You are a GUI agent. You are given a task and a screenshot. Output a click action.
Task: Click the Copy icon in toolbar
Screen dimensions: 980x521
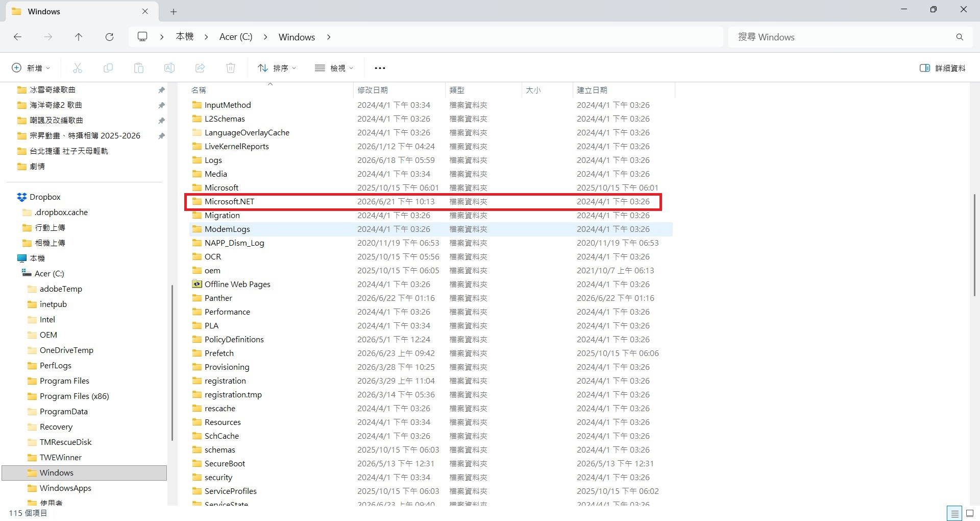point(108,68)
